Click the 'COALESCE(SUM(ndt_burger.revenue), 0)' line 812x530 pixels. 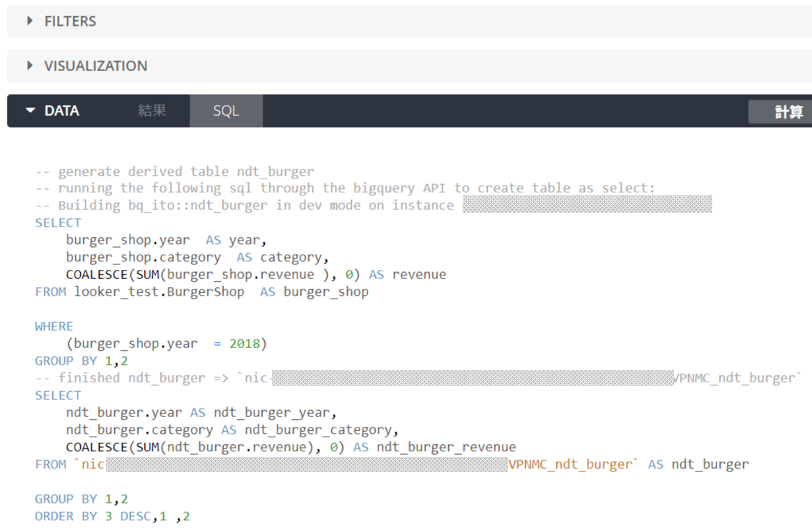point(291,447)
